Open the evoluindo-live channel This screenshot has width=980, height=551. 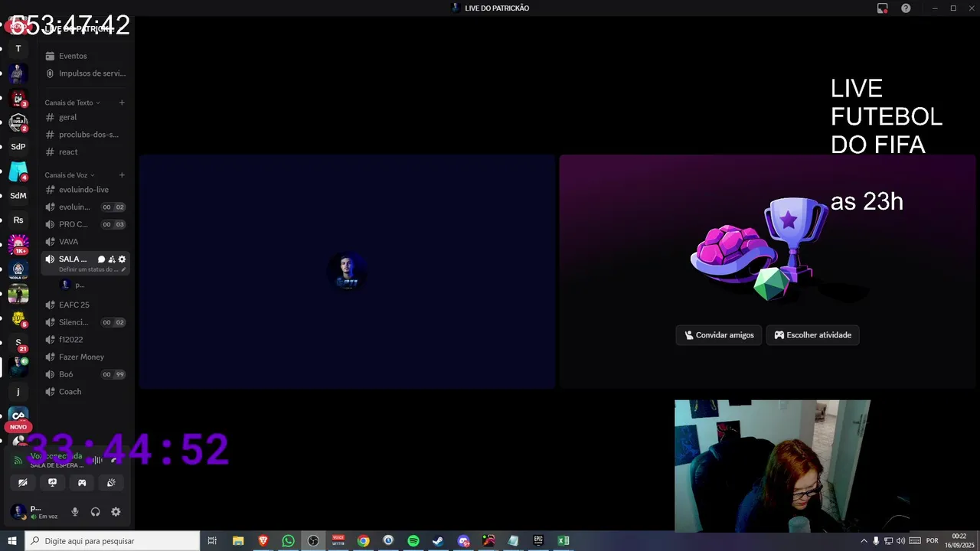tap(84, 190)
